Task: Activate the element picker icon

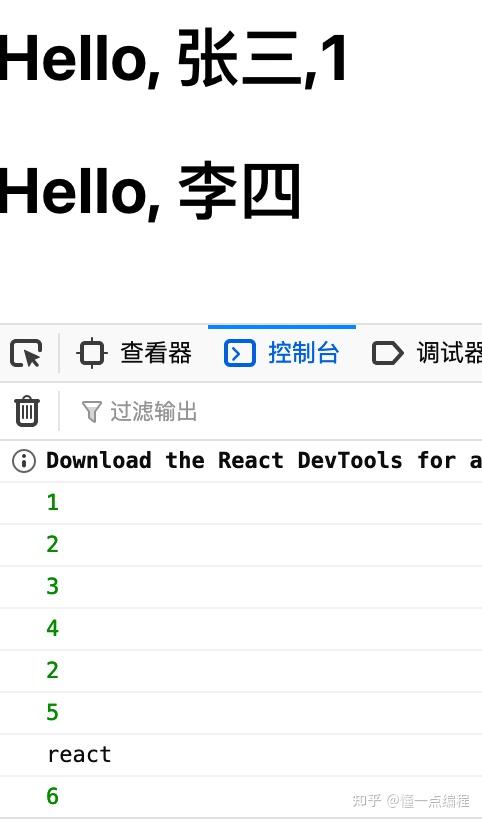Action: point(26,353)
